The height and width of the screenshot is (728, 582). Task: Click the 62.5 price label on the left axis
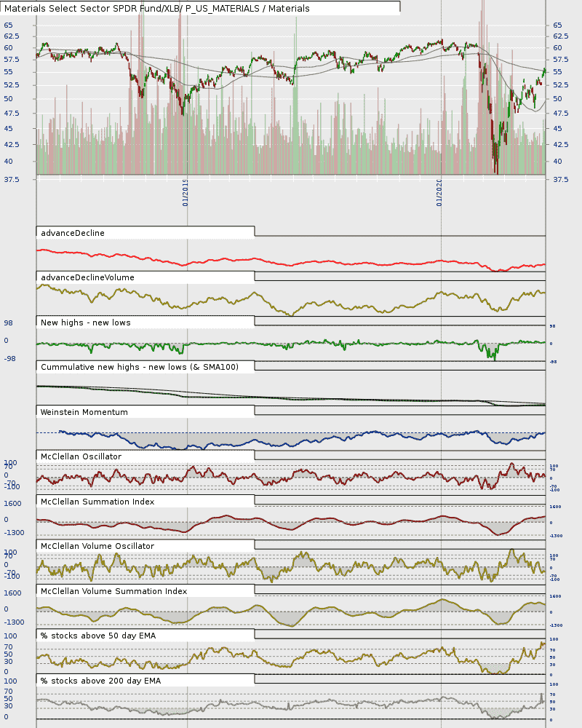point(12,36)
